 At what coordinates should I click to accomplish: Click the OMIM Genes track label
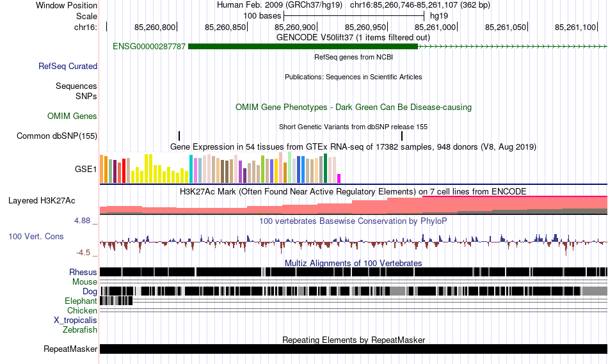(x=72, y=116)
